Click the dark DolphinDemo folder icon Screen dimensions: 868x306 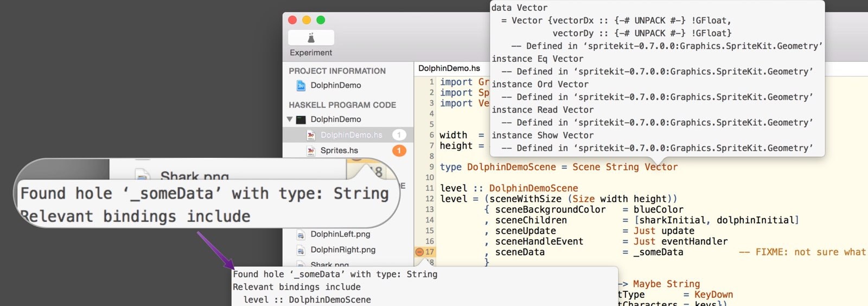(x=301, y=119)
